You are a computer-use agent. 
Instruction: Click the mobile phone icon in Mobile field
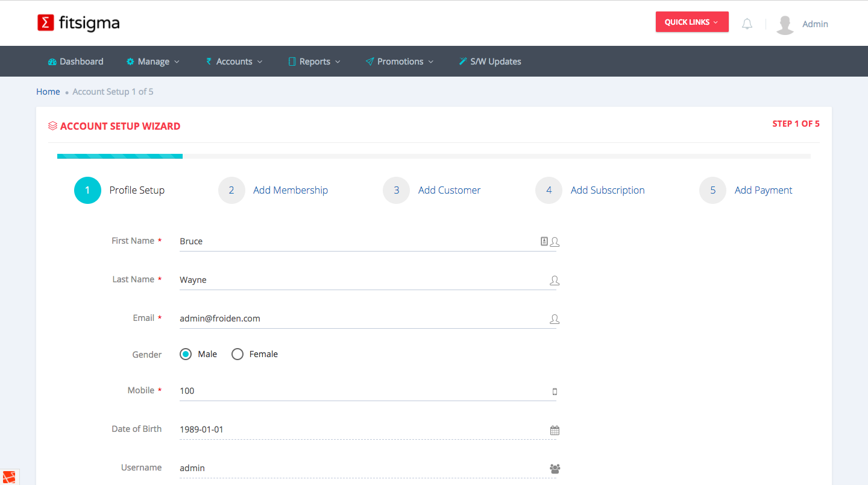[x=555, y=391]
